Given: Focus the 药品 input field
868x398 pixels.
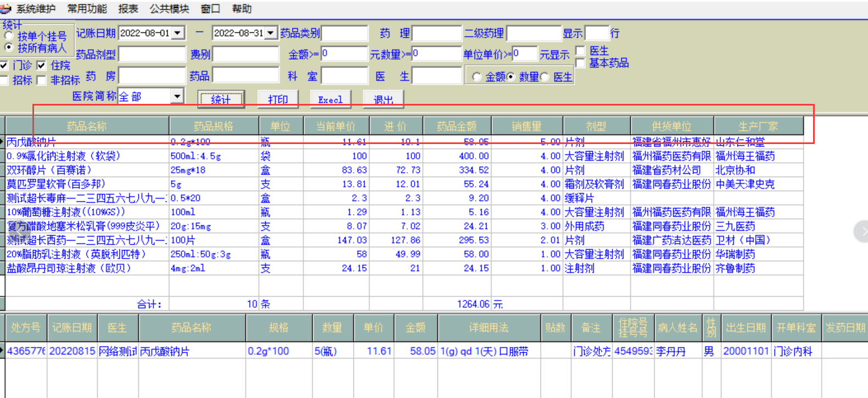Looking at the screenshot, I should click(x=246, y=75).
